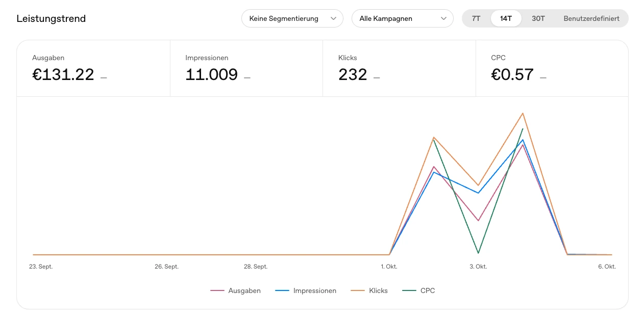Click the €0.57 CPC value

(x=513, y=75)
